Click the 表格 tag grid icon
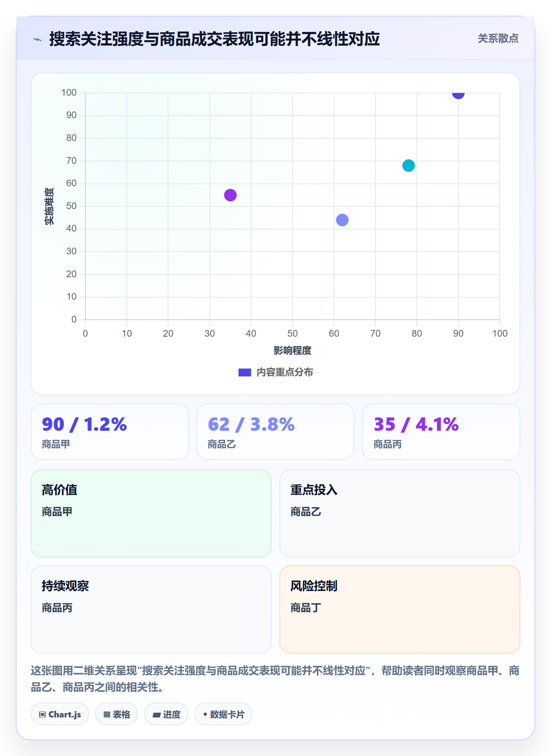Image resolution: width=551 pixels, height=756 pixels. pyautogui.click(x=107, y=714)
